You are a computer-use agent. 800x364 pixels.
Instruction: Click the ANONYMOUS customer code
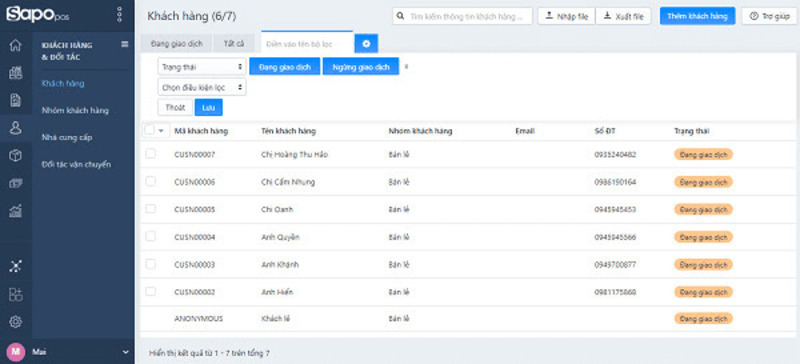[198, 318]
